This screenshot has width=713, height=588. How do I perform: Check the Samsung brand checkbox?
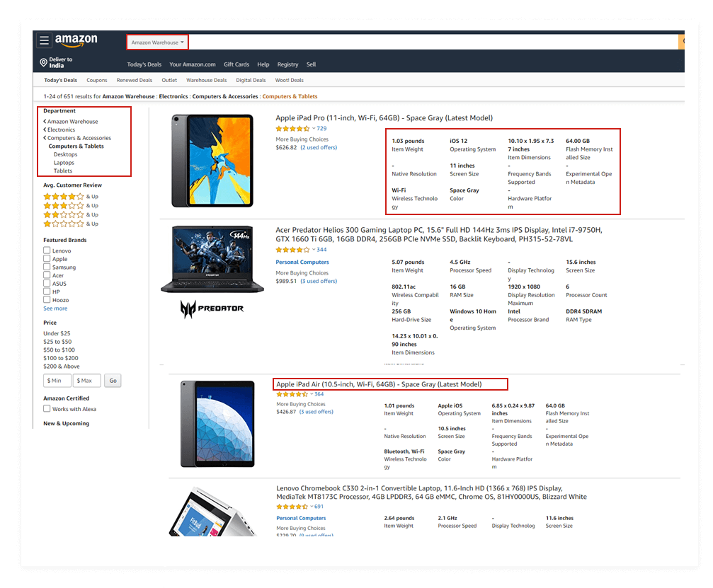click(47, 267)
